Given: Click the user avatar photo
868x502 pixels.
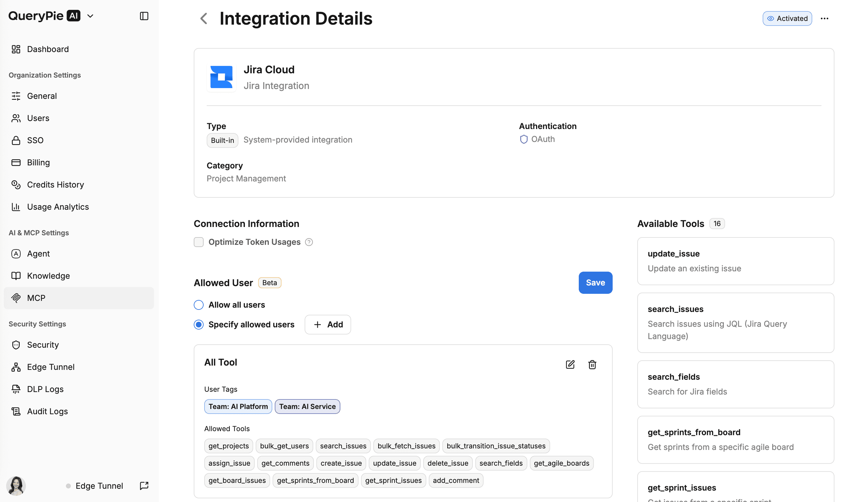Looking at the screenshot, I should point(16,486).
